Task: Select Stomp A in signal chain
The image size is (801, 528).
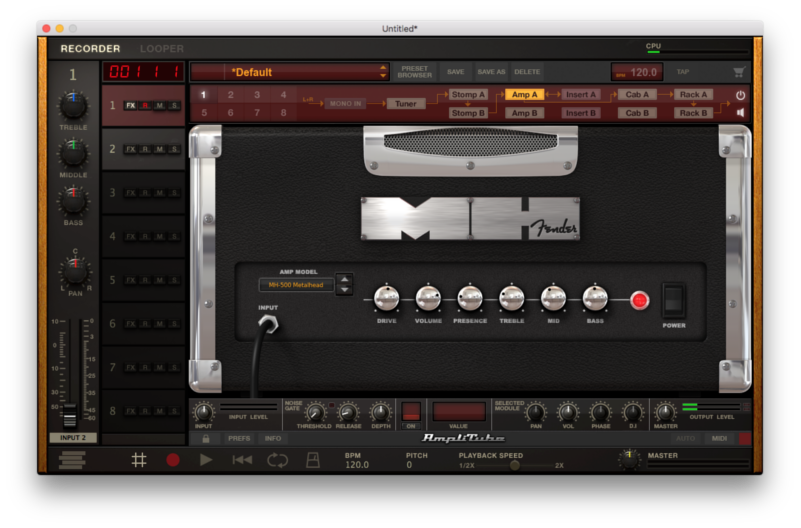Action: point(468,94)
